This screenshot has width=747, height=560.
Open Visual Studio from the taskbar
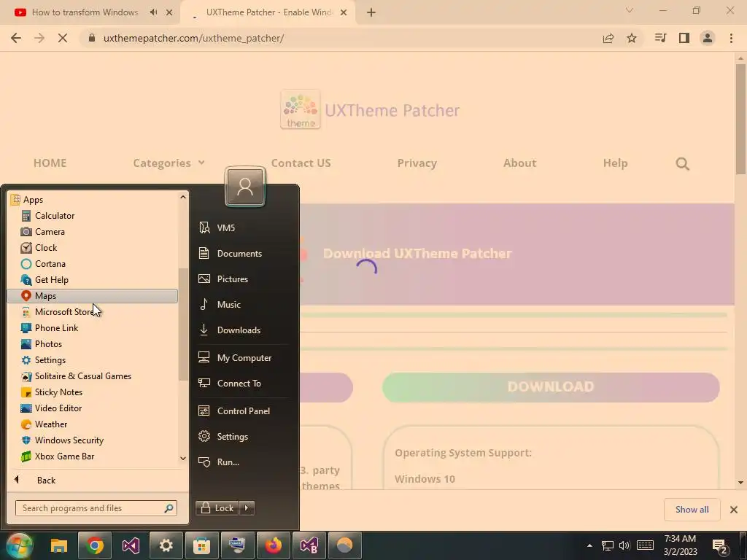131,545
